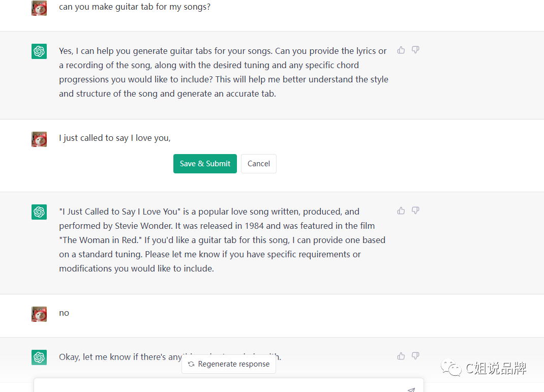Thumbs down the "Okay, let me know" reply

click(x=415, y=356)
